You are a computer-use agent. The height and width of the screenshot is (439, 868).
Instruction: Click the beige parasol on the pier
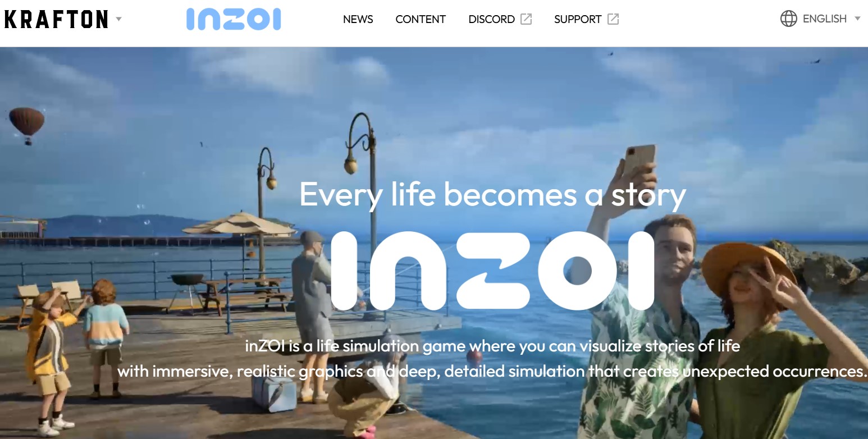(x=240, y=225)
